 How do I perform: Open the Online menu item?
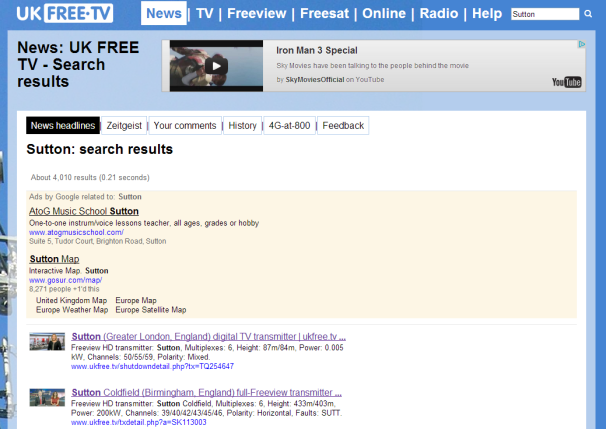pyautogui.click(x=384, y=14)
